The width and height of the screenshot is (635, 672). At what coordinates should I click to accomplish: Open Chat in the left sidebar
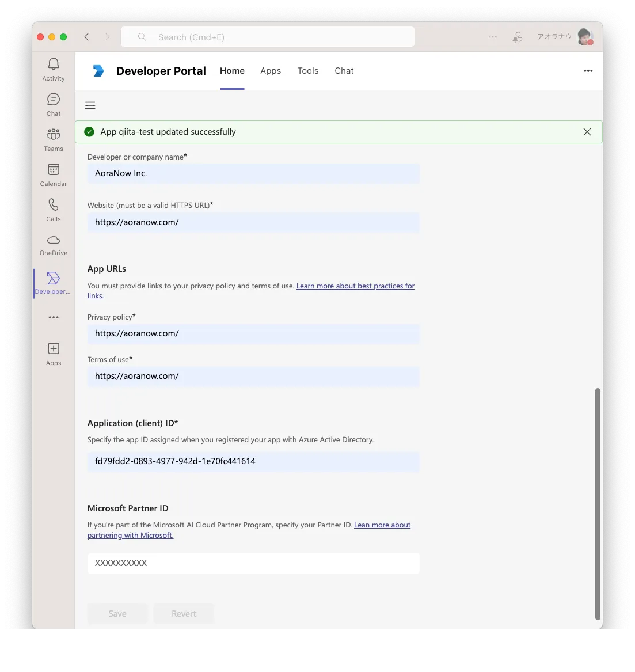(53, 105)
